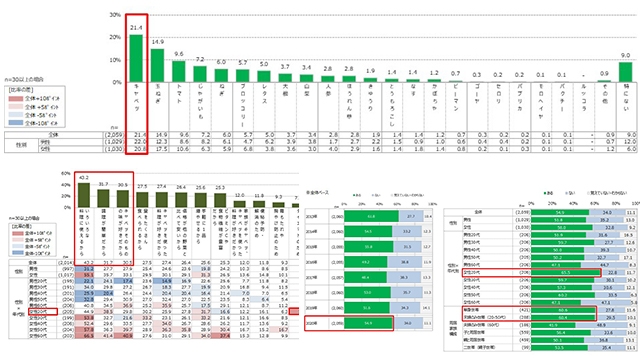Image resolution: width=640 pixels, height=360 pixels.
Task: Click the 2020 row green bar with 54.9
Action: pyautogui.click(x=368, y=323)
